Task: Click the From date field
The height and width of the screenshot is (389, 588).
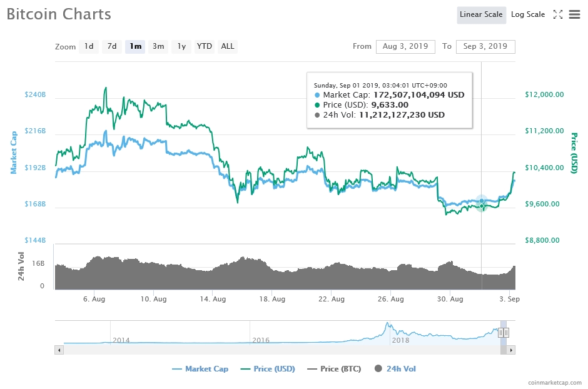Action: 405,46
